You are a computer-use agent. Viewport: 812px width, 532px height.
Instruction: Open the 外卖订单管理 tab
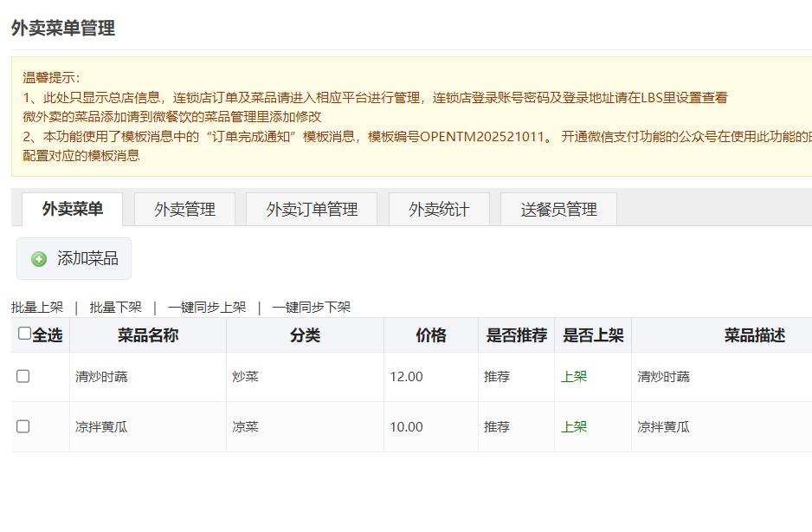(312, 210)
